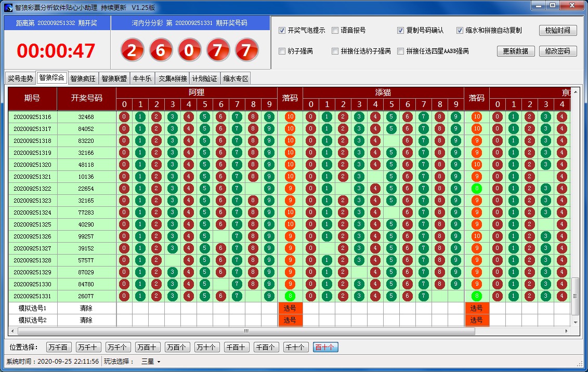Enable the 语音报号 checkbox
588x372 pixels.
pyautogui.click(x=335, y=31)
